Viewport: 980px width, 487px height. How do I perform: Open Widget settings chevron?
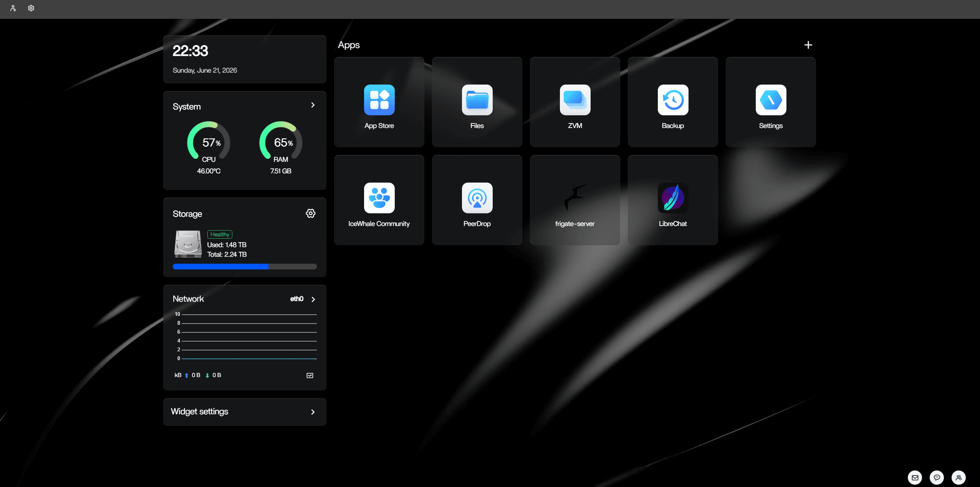point(313,412)
